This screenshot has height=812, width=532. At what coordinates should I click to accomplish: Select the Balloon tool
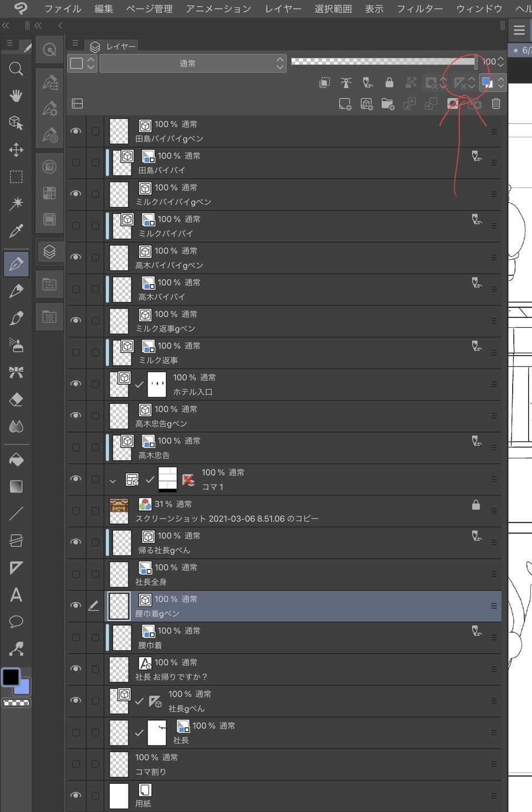pos(16,621)
